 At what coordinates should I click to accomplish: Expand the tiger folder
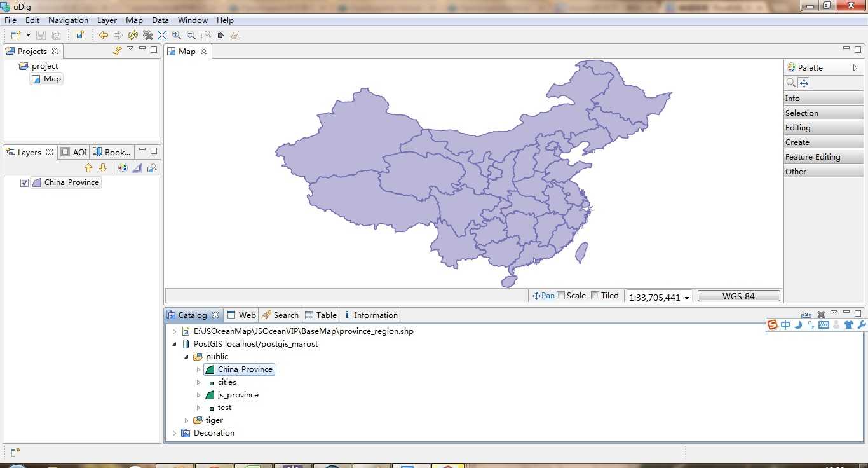click(186, 420)
